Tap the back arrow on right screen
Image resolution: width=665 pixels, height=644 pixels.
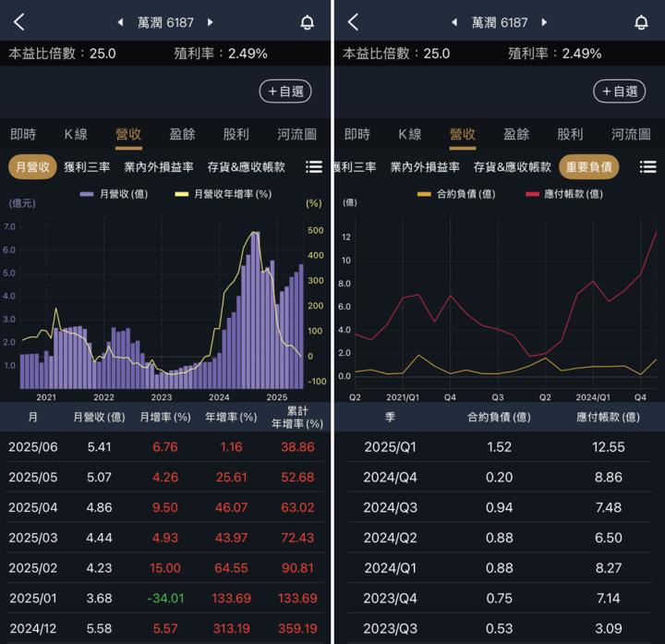pos(353,22)
